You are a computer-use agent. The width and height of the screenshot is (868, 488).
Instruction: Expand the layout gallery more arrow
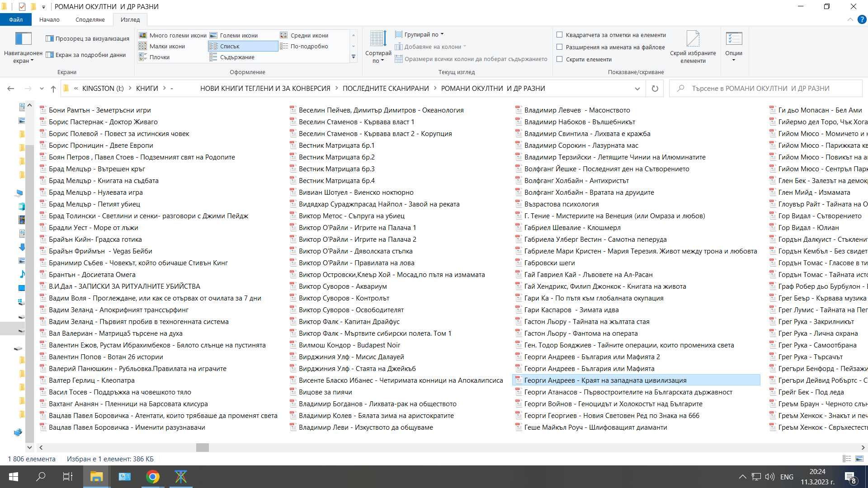pos(354,57)
